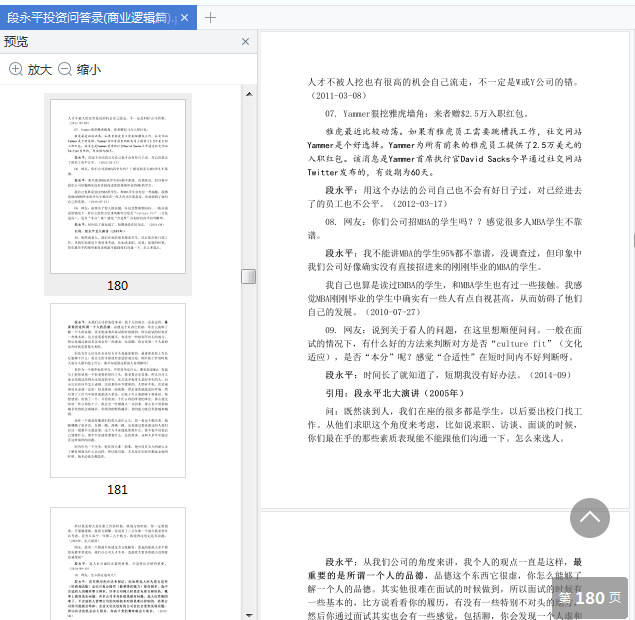Click the 180 label under the thumbnail

tap(117, 285)
